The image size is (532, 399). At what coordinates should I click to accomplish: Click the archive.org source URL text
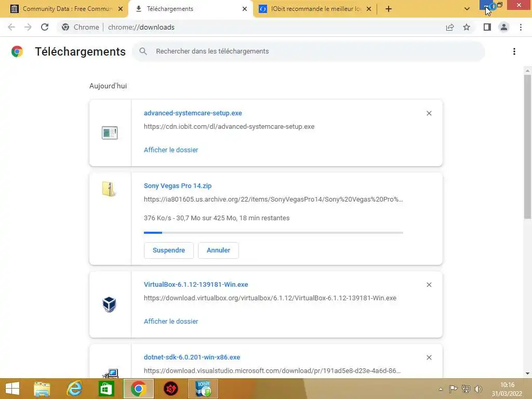(273, 199)
